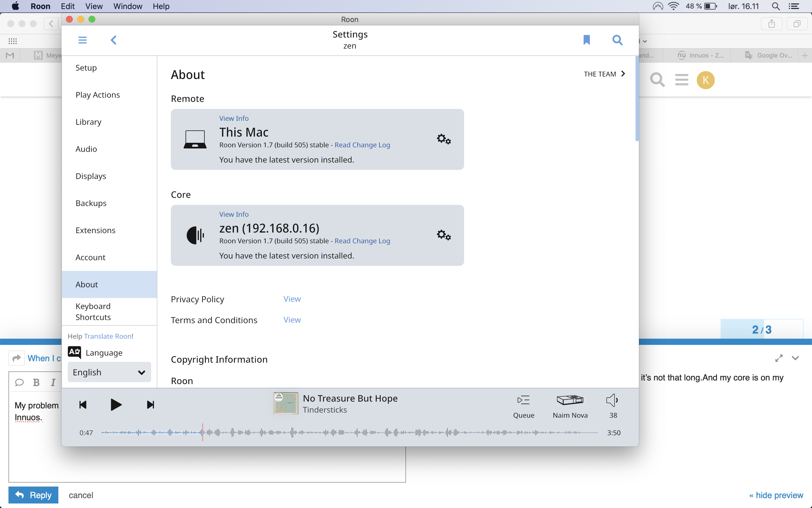Click the Language translate icon
The image size is (812, 508).
tap(74, 352)
